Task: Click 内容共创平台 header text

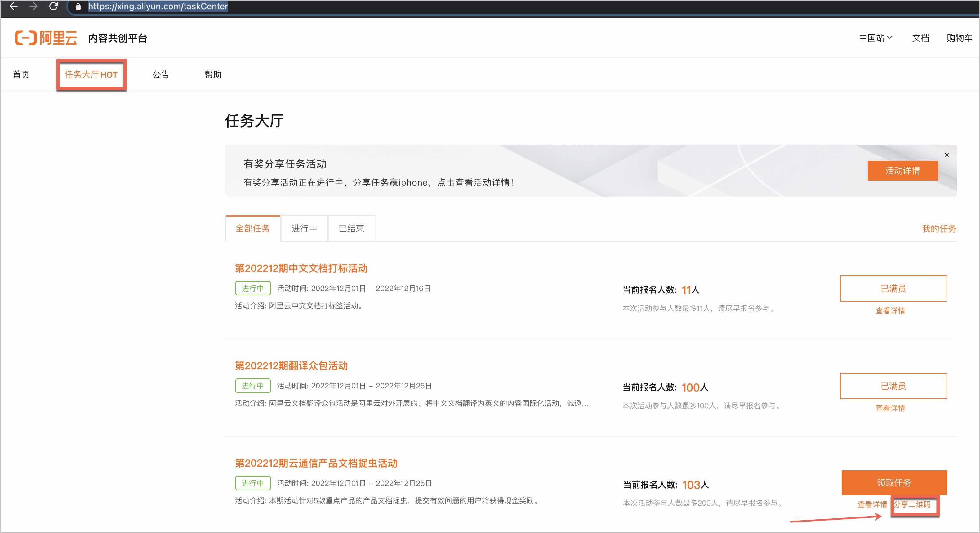Action: [118, 38]
